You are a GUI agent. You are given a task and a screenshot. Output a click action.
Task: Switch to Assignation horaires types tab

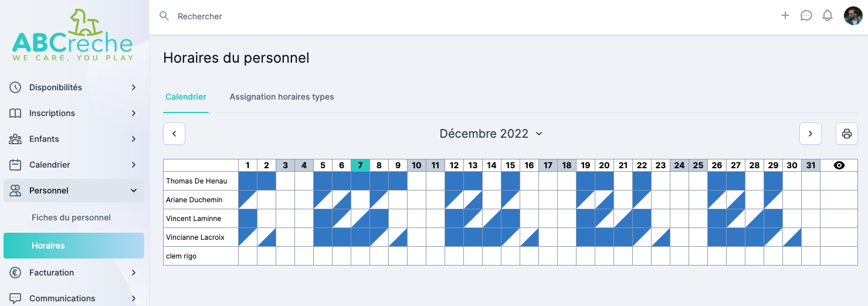point(282,97)
